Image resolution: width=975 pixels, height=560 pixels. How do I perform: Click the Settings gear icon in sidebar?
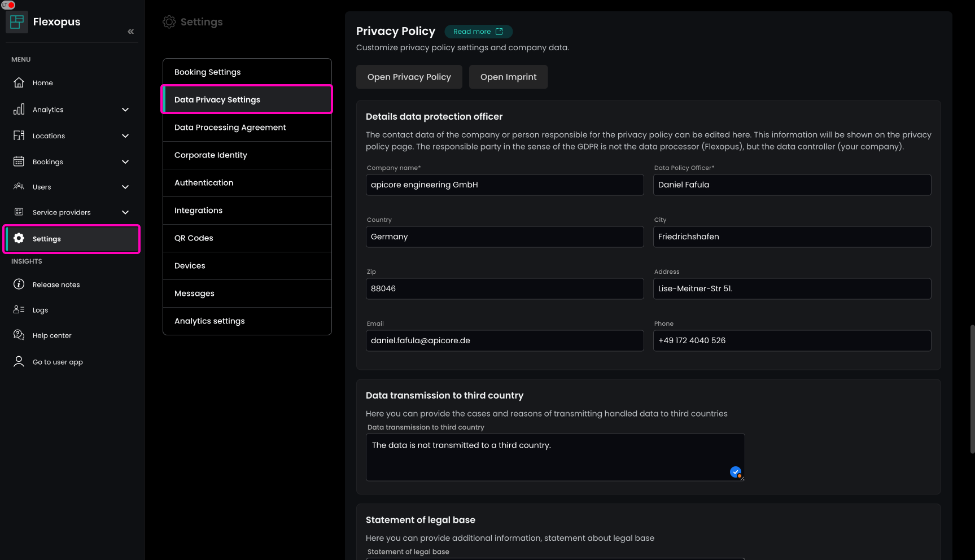coord(19,238)
